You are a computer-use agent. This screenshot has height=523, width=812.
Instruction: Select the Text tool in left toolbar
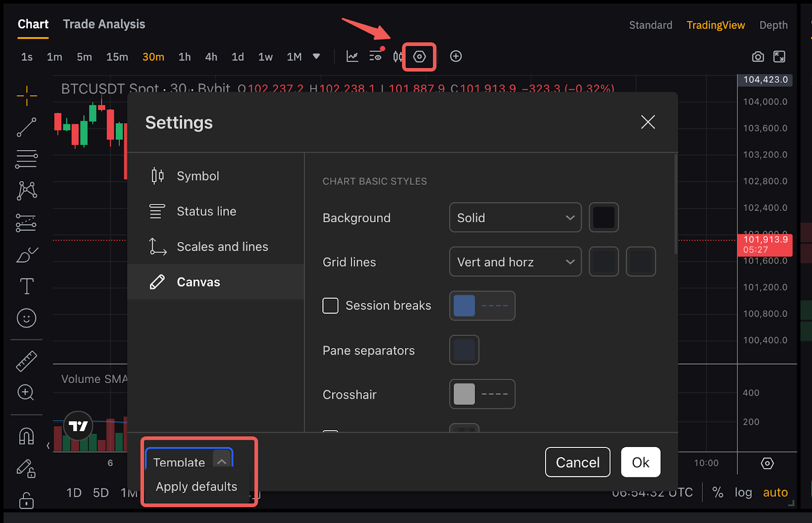[26, 286]
